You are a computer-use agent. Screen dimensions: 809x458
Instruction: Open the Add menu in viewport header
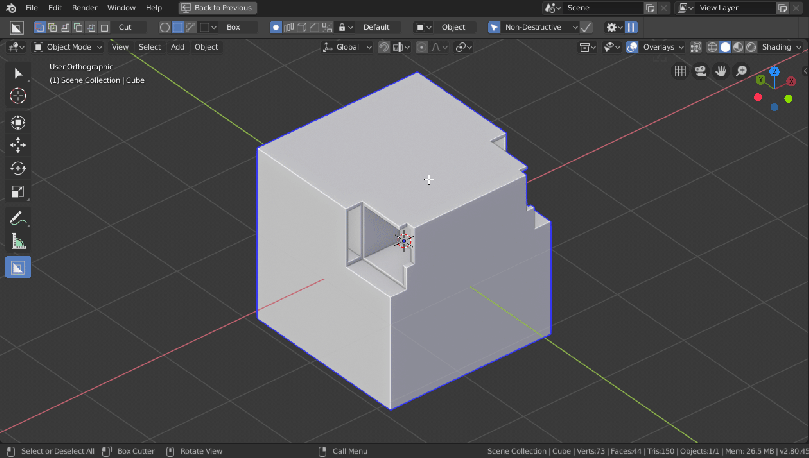(x=177, y=47)
